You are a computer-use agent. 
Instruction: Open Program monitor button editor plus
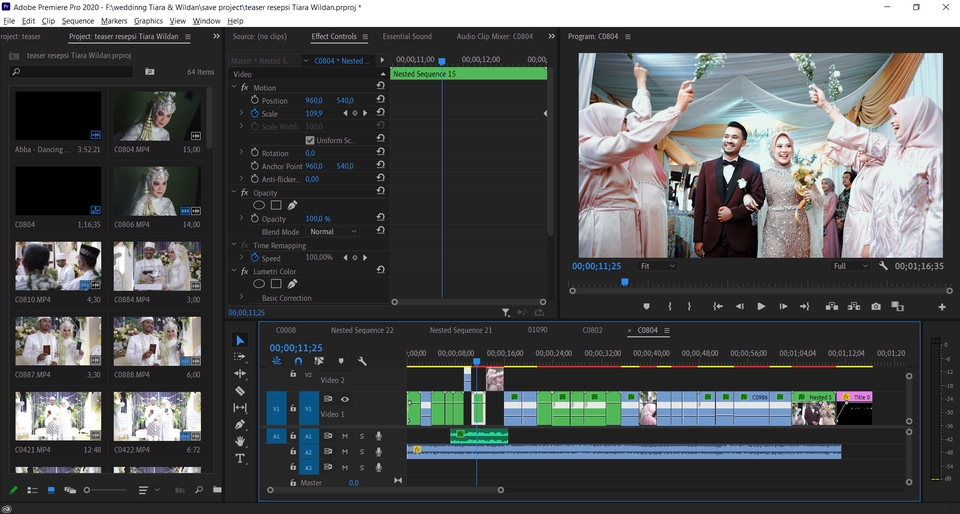(x=942, y=307)
